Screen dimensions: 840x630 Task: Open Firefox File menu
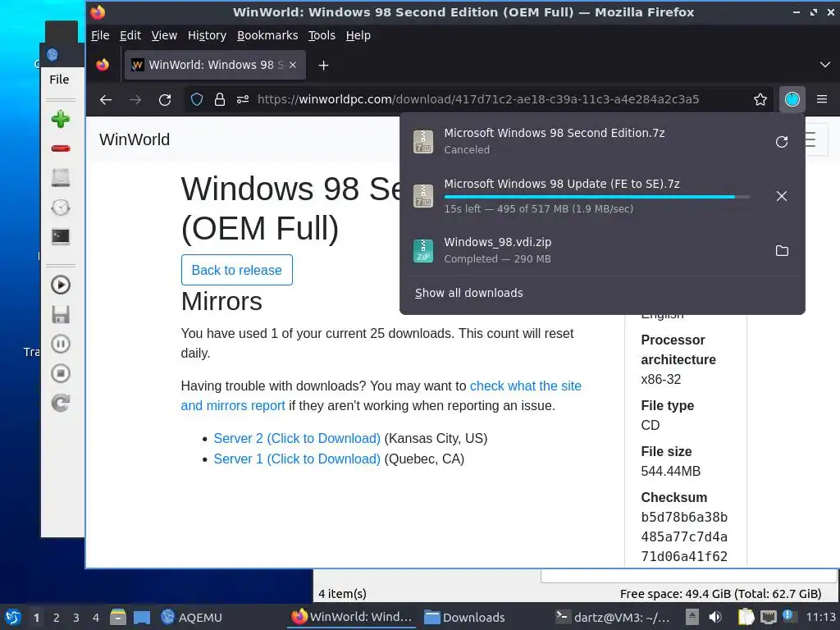point(100,35)
